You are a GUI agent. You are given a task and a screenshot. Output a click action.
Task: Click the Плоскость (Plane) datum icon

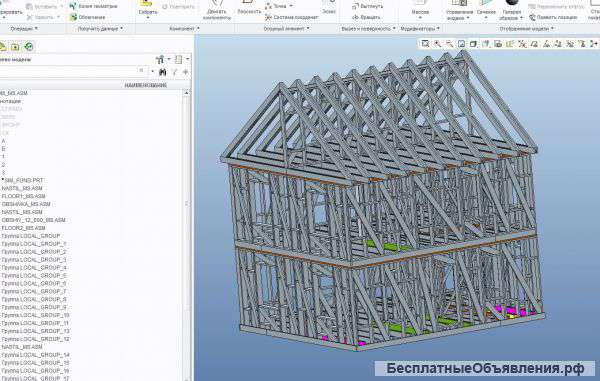[249, 8]
